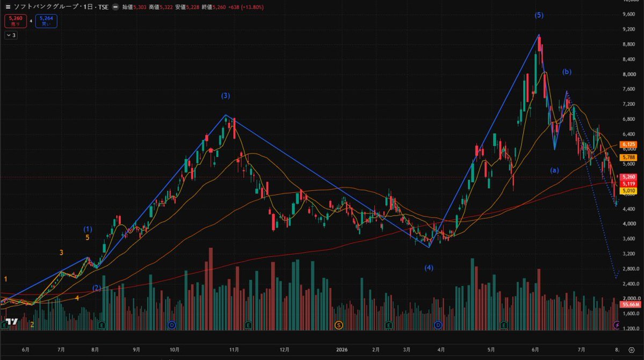Click the dividend D marker near April
Screen dimensions: 644x360
coord(438,325)
